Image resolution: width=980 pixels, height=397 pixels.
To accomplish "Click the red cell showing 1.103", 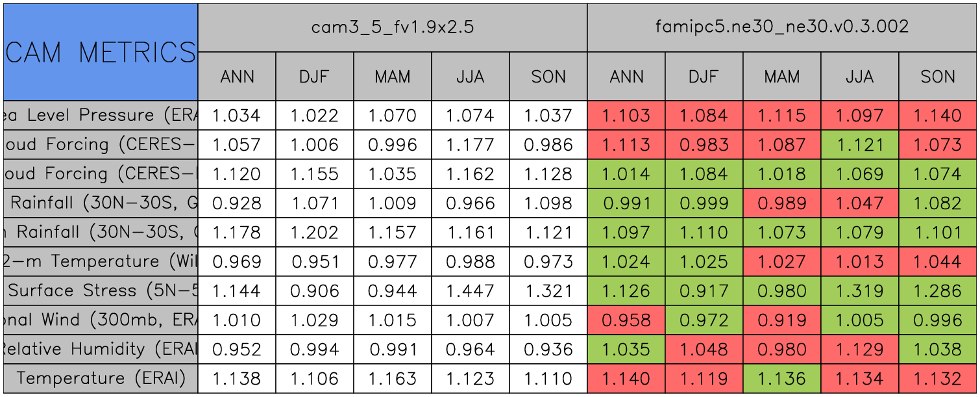I will pos(626,116).
